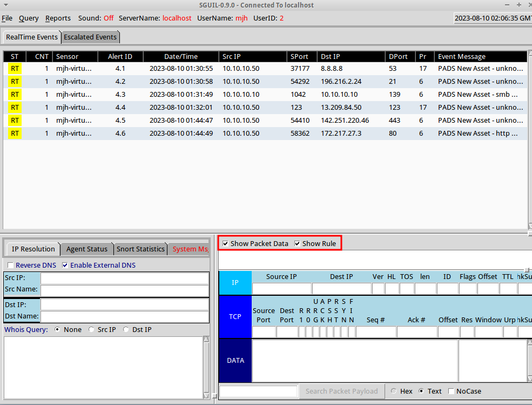Image resolution: width=532 pixels, height=405 pixels.
Task: Select Whois Query Dst IP option
Action: click(x=126, y=330)
